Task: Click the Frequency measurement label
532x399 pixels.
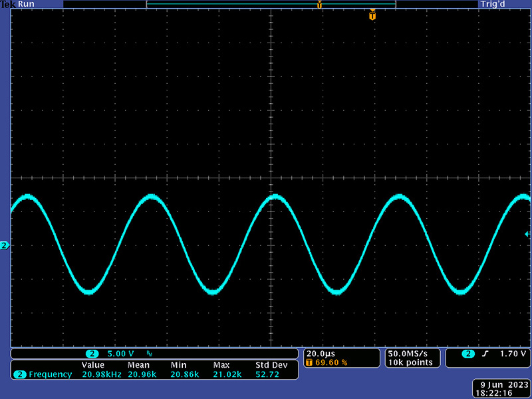Action: click(x=50, y=374)
